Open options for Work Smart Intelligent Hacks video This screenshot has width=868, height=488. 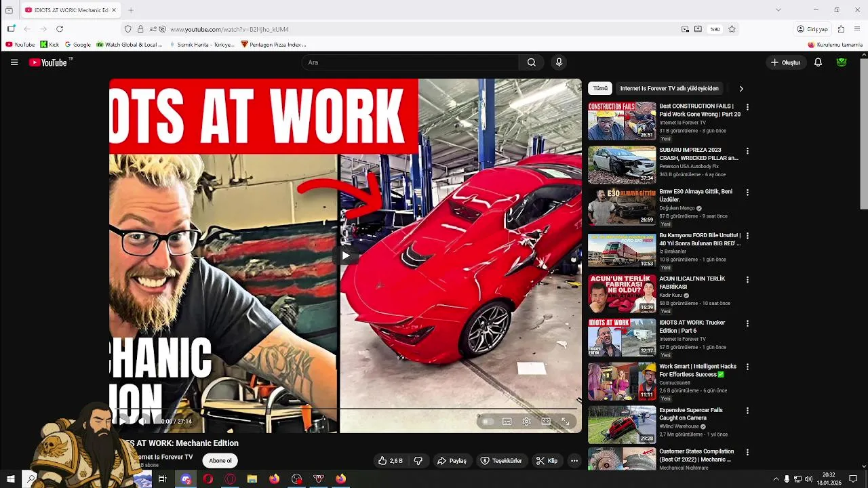pos(747,367)
